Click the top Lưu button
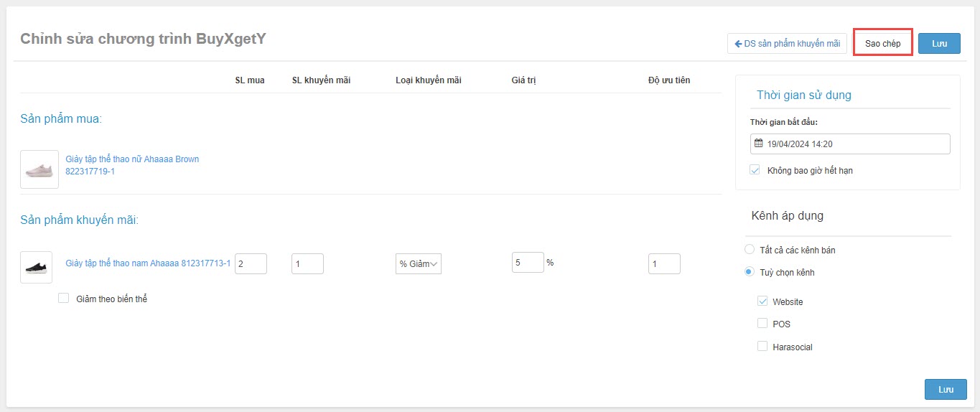The image size is (980, 412). [x=939, y=44]
